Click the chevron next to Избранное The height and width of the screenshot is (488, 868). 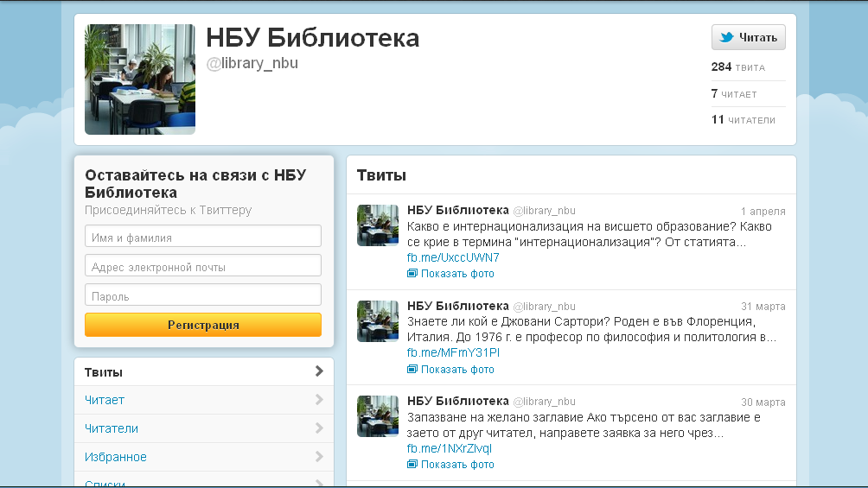click(319, 456)
